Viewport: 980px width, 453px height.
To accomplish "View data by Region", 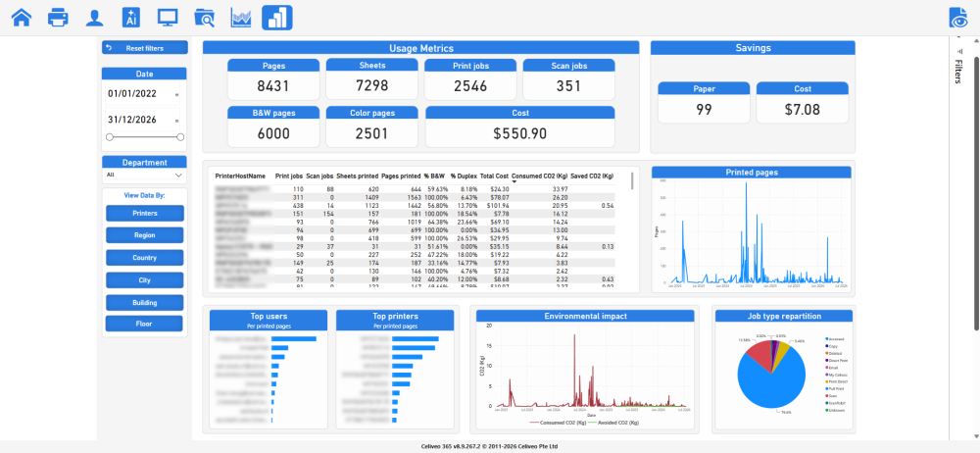I will click(145, 235).
